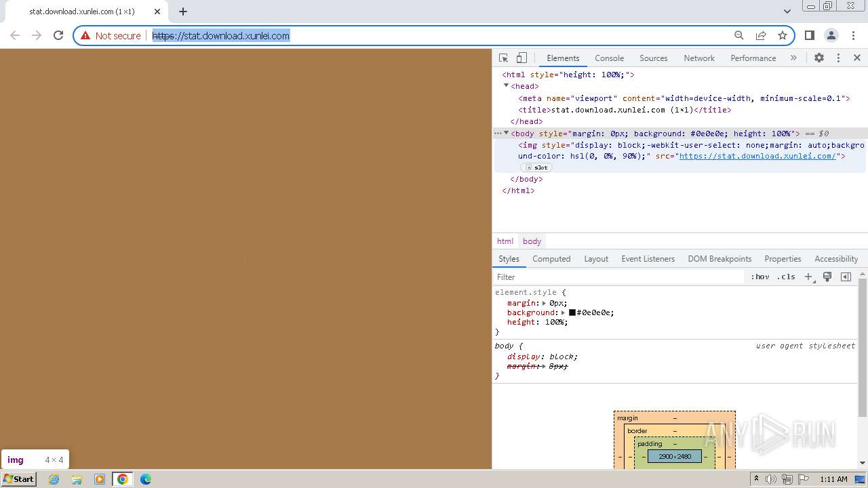Open Microsoft Edge from taskbar

click(146, 479)
